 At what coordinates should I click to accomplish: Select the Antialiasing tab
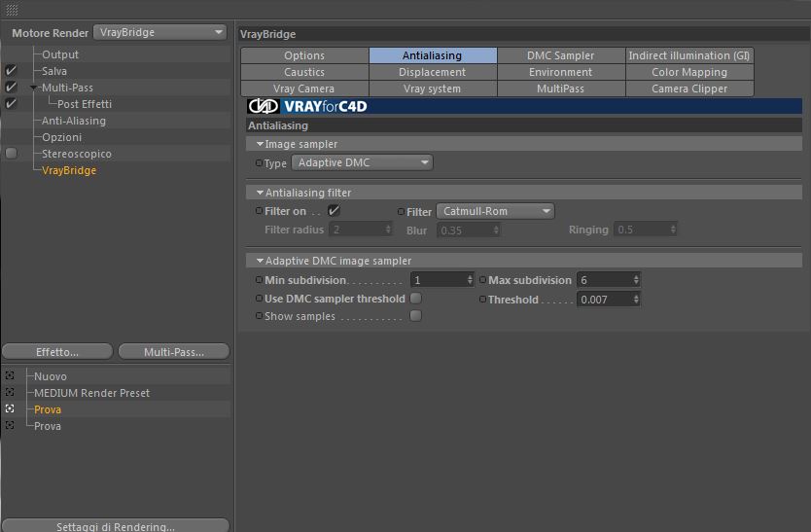433,55
